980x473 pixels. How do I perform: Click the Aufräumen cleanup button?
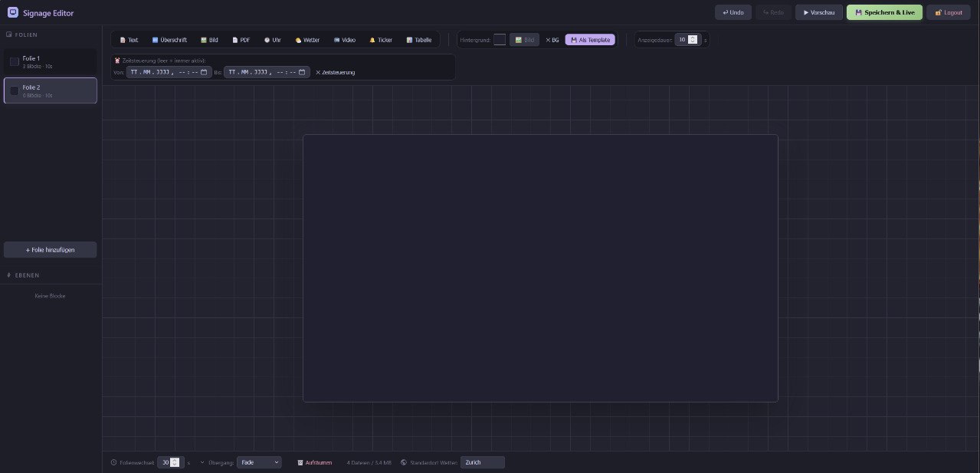coord(315,462)
